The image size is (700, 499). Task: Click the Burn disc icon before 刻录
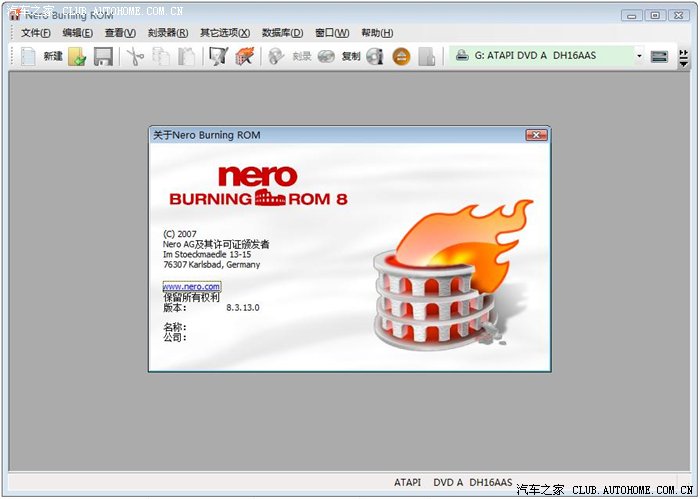click(x=276, y=56)
